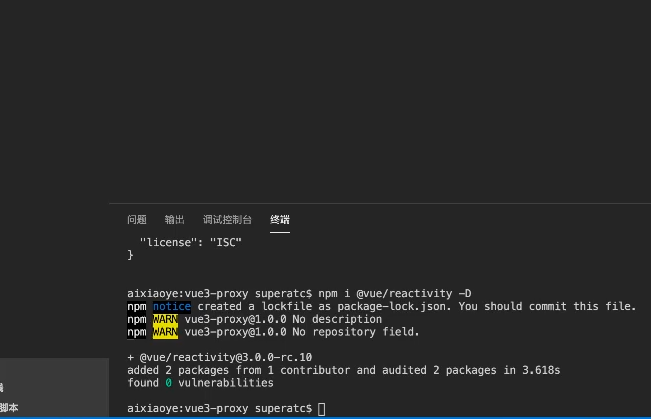Click the terminal cursor at the last prompt
Image resolution: width=651 pixels, height=419 pixels.
(x=321, y=409)
